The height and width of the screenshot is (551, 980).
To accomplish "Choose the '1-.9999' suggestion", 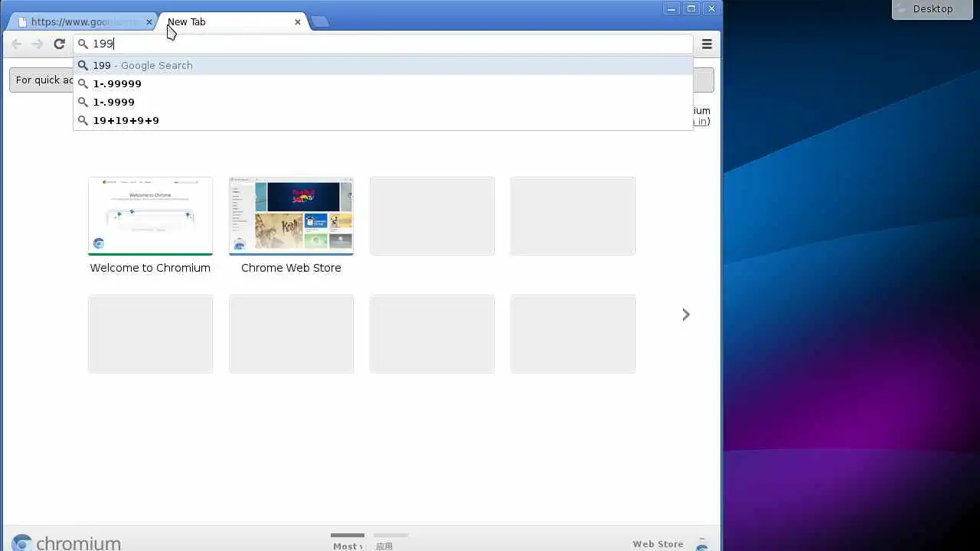I will coord(383,102).
